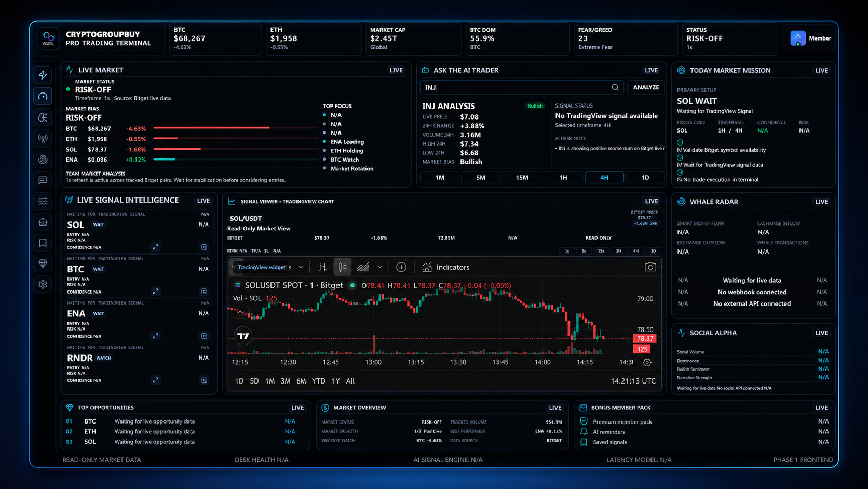This screenshot has height=489, width=868.
Task: Click the ANALYZE button
Action: (x=646, y=87)
